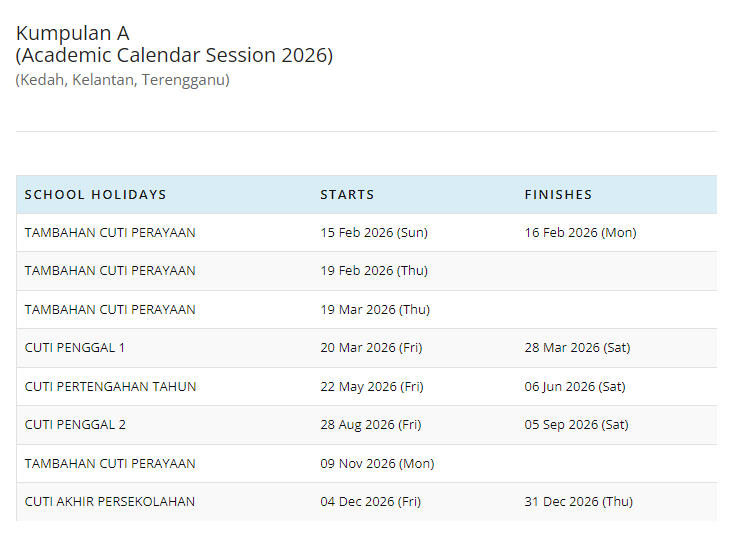The width and height of the screenshot is (731, 546).
Task: Click the 15 Feb 2026 (Sun) start date
Action: click(x=373, y=233)
